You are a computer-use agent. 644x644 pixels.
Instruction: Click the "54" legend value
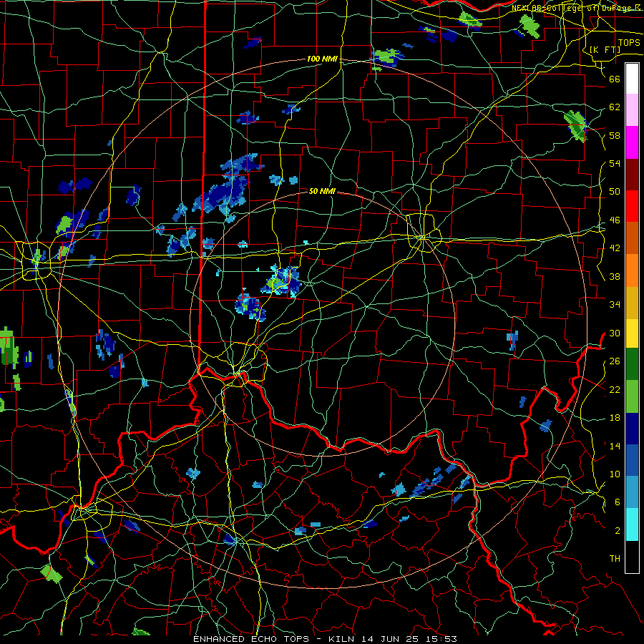pyautogui.click(x=615, y=163)
